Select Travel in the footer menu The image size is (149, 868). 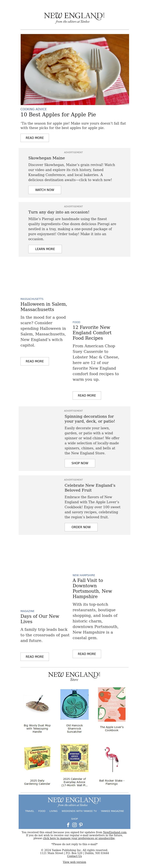[x=29, y=811]
